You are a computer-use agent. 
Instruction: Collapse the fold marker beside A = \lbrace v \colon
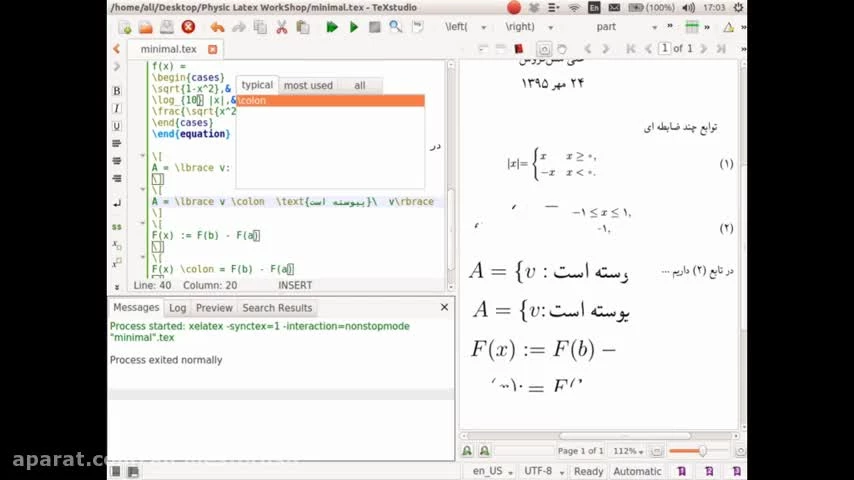coord(143,190)
